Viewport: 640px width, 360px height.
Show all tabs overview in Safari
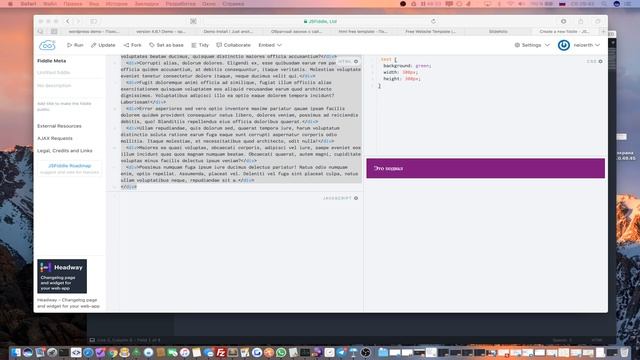598,21
